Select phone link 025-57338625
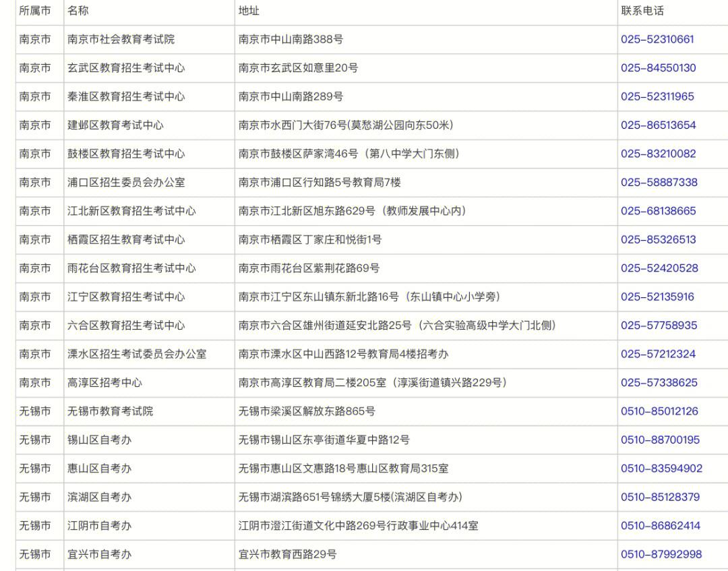 click(x=659, y=383)
